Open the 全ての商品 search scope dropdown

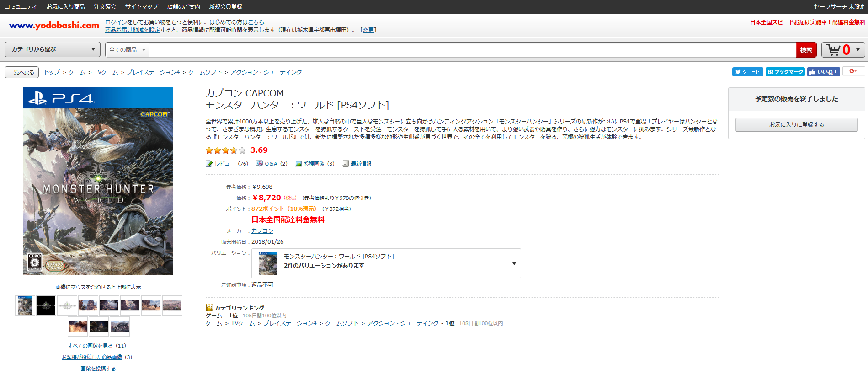click(x=127, y=50)
